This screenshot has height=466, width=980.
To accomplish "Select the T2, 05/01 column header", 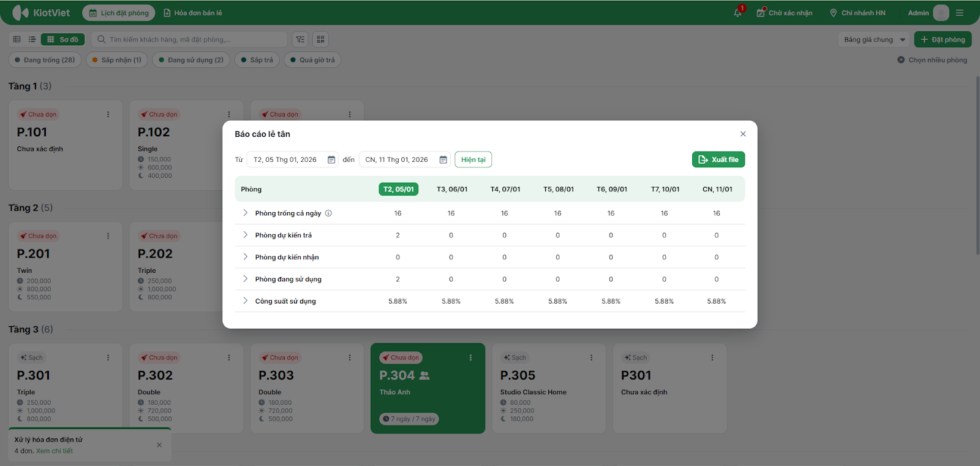I will (399, 189).
